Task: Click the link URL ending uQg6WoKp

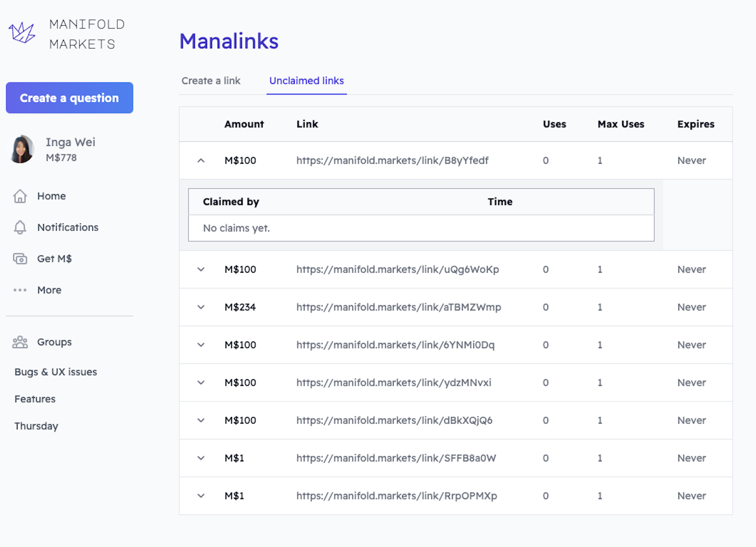Action: point(397,269)
